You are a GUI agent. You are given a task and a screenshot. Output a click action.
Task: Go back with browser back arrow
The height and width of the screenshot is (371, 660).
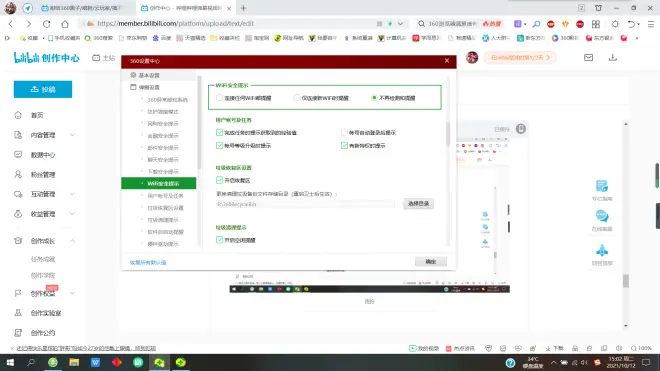pos(11,24)
